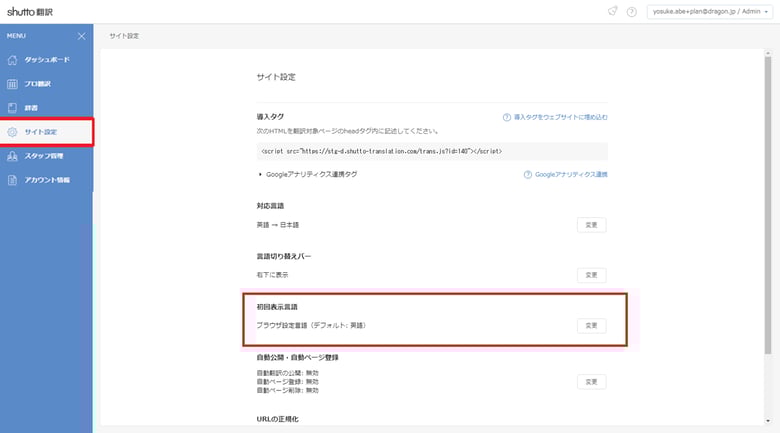Screen dimensions: 780x433
Task: Click the 自動ページ登録: 無効 line
Action: pyautogui.click(x=288, y=382)
